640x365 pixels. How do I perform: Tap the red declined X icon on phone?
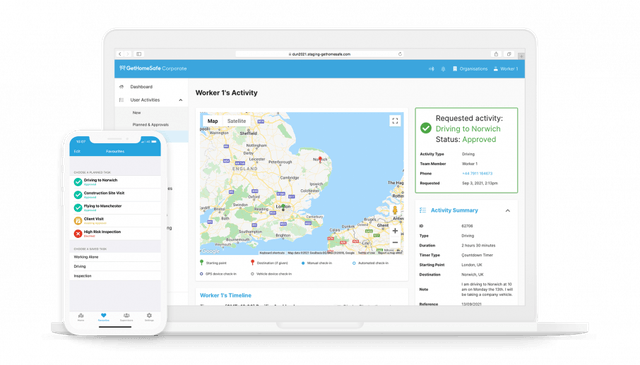click(x=78, y=234)
